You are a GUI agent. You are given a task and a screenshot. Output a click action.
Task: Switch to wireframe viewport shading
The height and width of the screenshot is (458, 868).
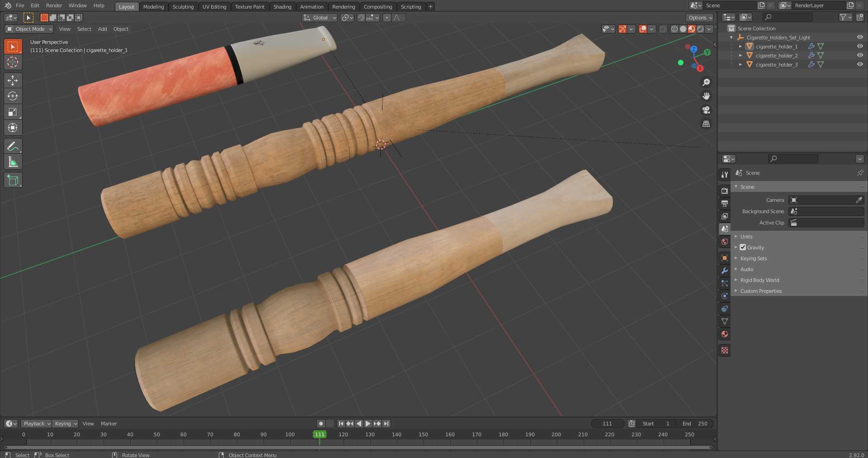pyautogui.click(x=674, y=29)
